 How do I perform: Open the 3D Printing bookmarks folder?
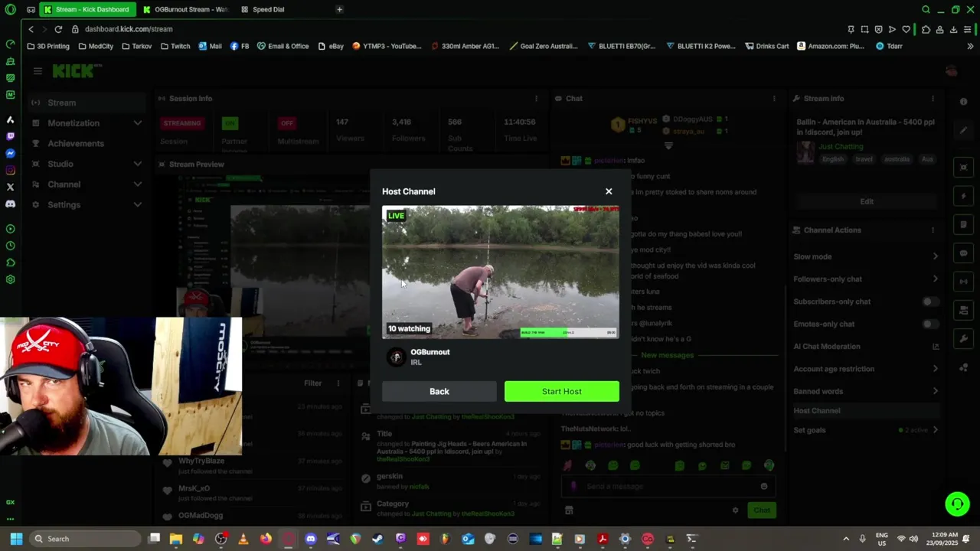[x=48, y=46]
